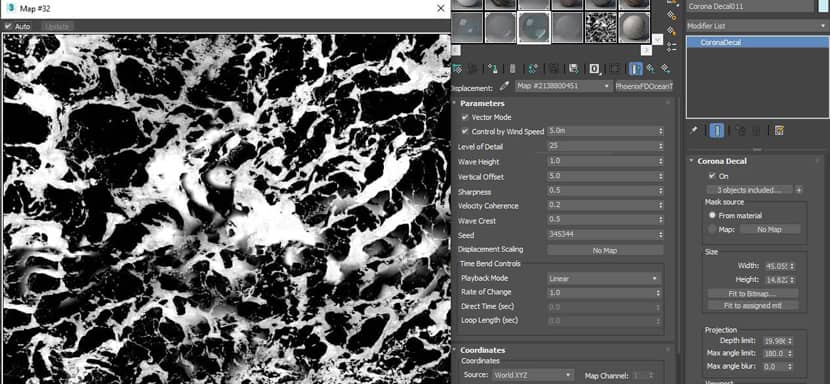Image resolution: width=830 pixels, height=384 pixels.
Task: Click the Wave Height spinner arrows
Action: (660, 161)
